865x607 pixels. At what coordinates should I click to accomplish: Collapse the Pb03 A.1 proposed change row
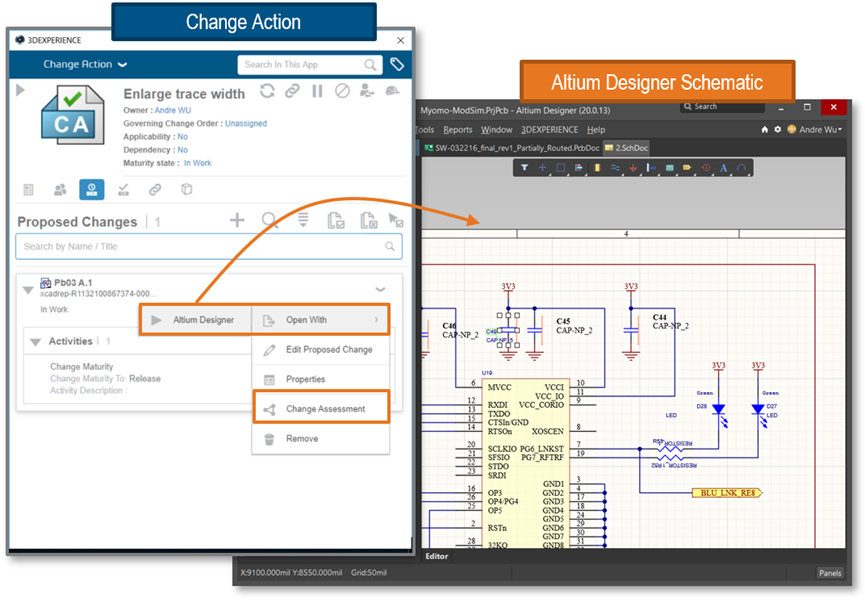(x=28, y=290)
